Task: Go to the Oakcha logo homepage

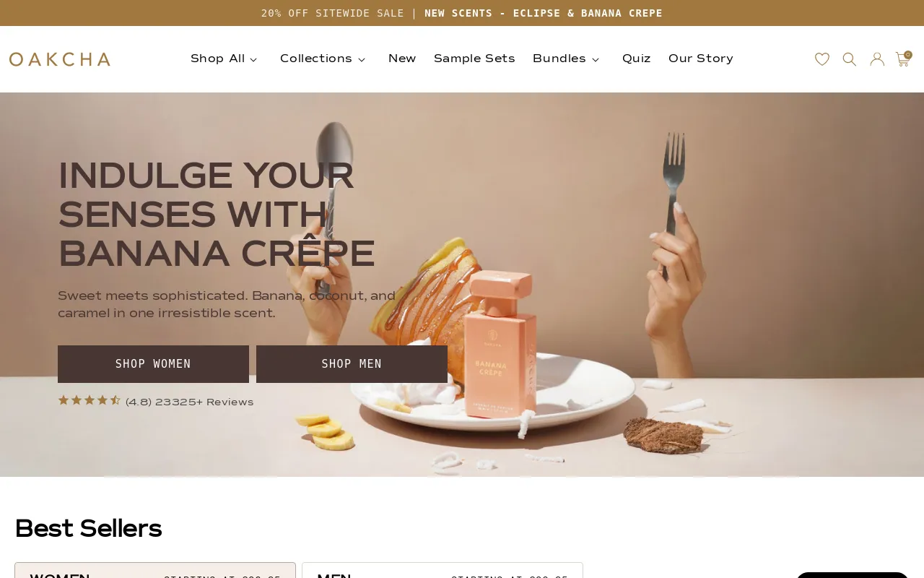Action: [x=60, y=59]
